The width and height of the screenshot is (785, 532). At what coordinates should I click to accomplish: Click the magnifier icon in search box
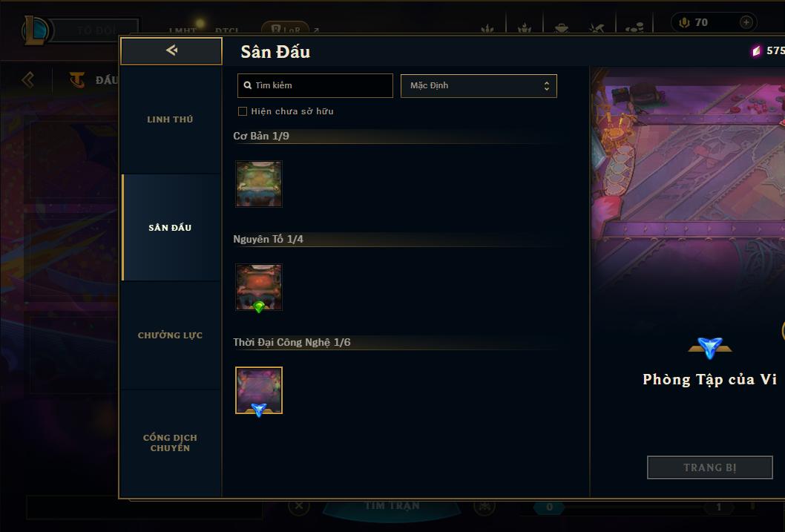(x=247, y=85)
